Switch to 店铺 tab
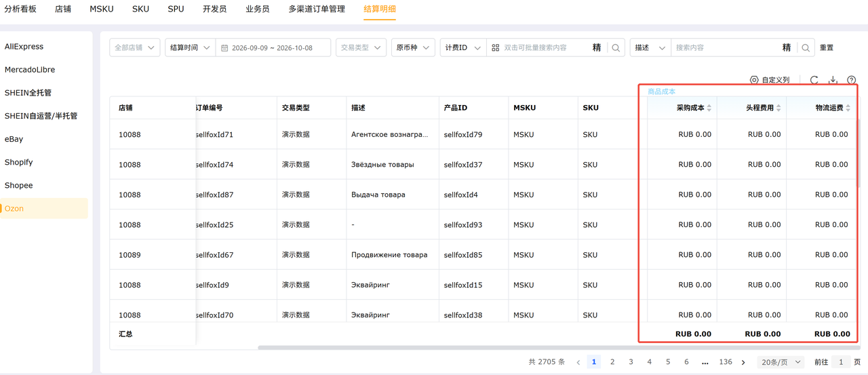868x375 pixels. click(63, 9)
